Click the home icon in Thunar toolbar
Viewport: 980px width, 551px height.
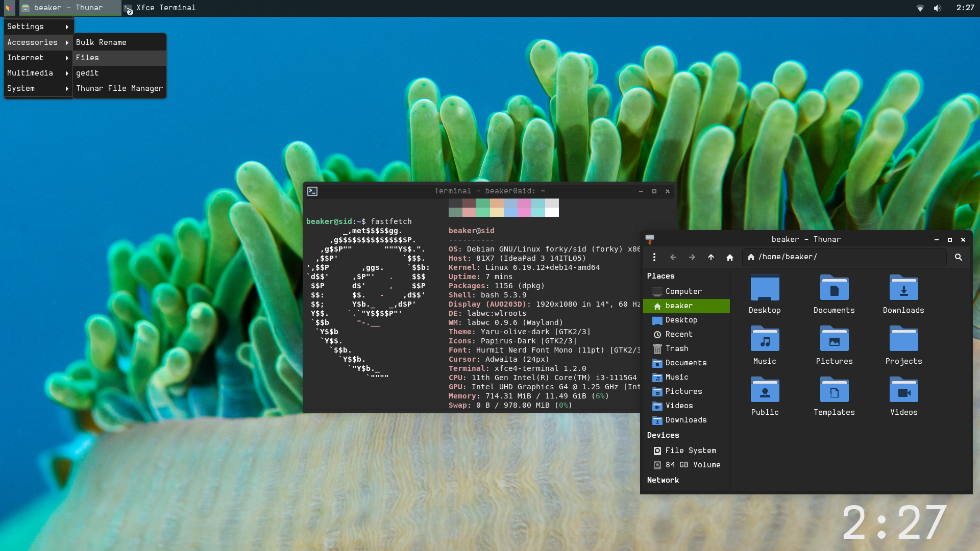click(x=730, y=257)
